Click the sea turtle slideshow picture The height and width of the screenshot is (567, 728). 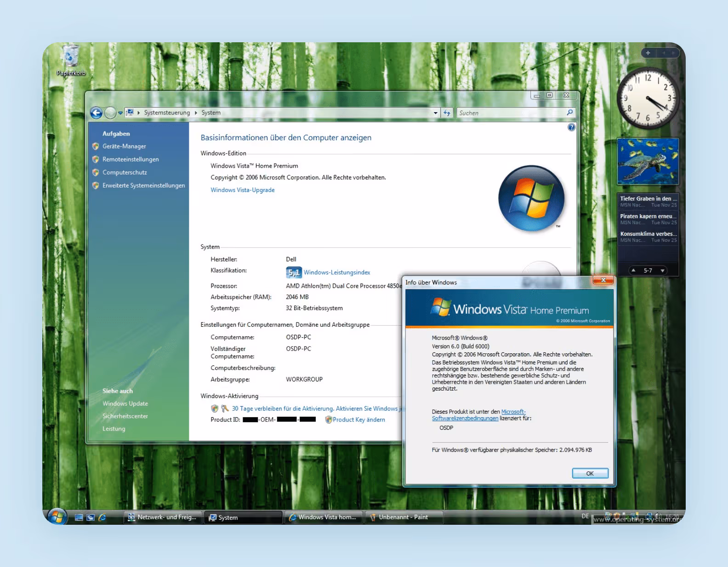[x=648, y=161]
